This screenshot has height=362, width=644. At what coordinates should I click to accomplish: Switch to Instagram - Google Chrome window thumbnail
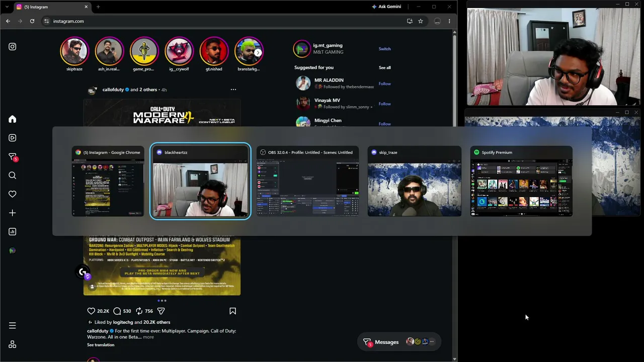pyautogui.click(x=108, y=182)
